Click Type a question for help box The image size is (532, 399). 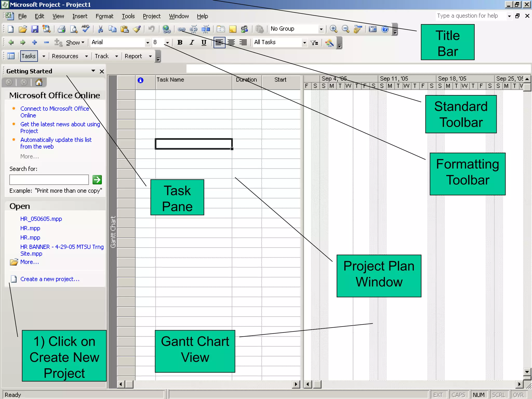click(x=471, y=16)
